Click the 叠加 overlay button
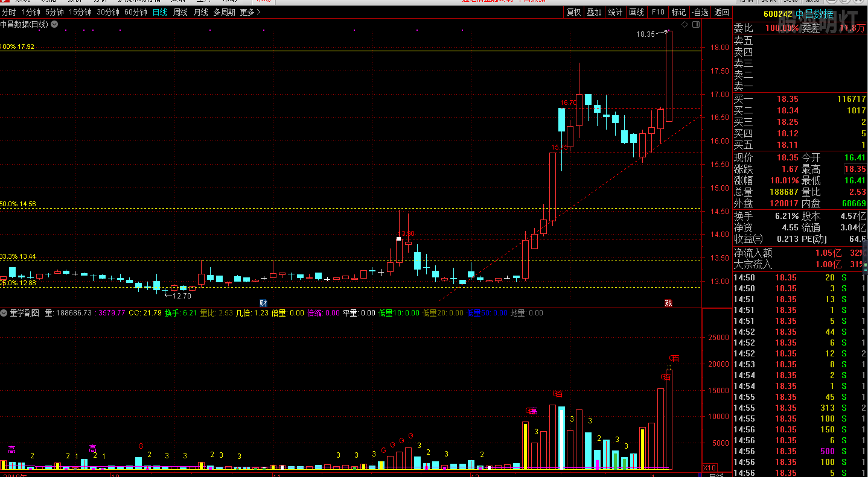 coord(595,12)
